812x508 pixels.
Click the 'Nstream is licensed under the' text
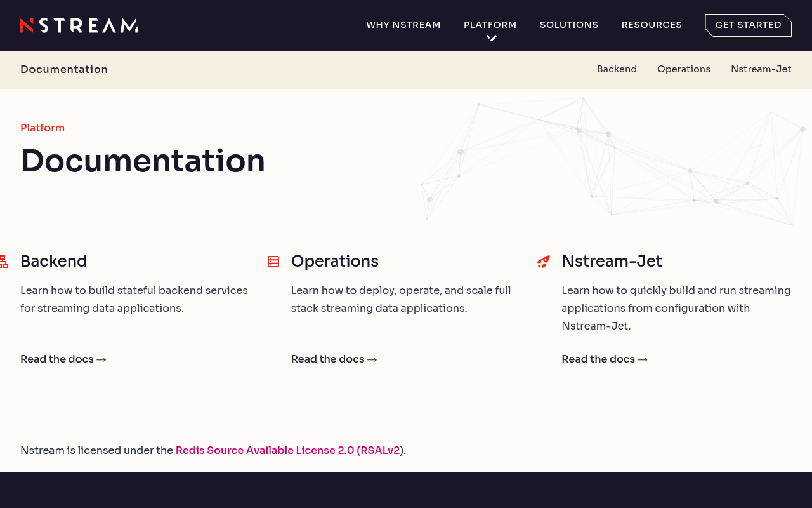96,450
